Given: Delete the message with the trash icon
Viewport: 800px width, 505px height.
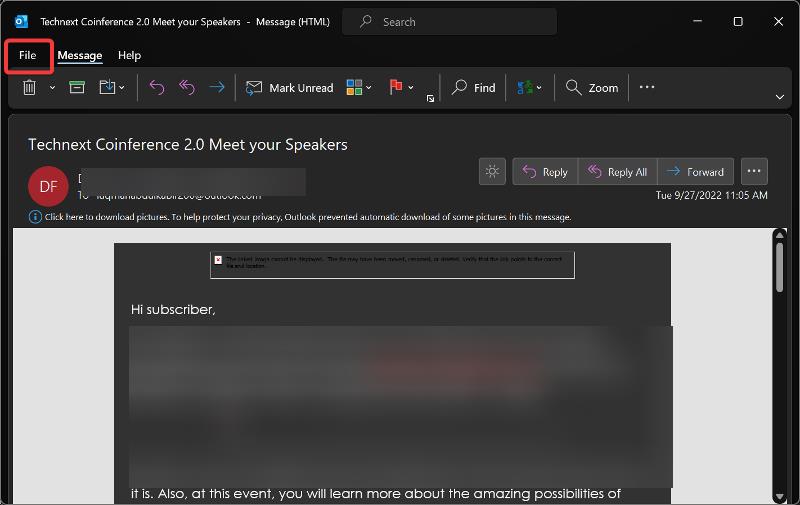Looking at the screenshot, I should tap(30, 88).
